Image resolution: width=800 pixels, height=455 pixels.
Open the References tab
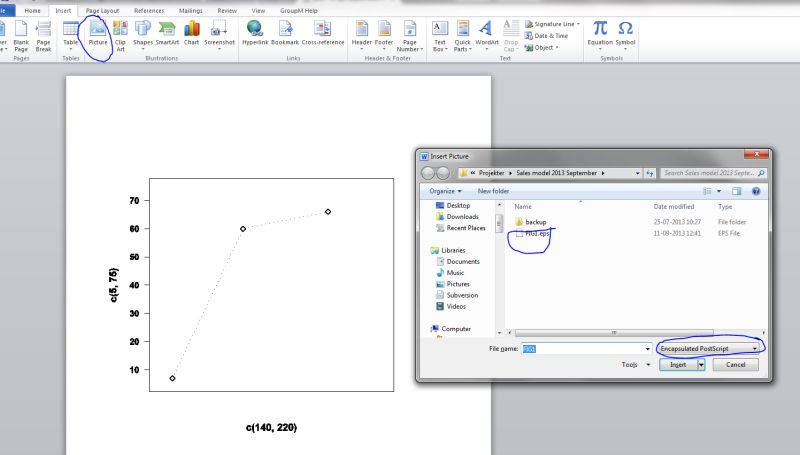click(149, 10)
